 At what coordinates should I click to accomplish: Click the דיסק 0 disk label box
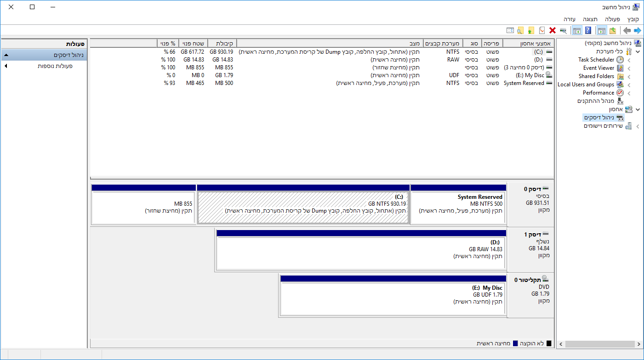pyautogui.click(x=531, y=204)
